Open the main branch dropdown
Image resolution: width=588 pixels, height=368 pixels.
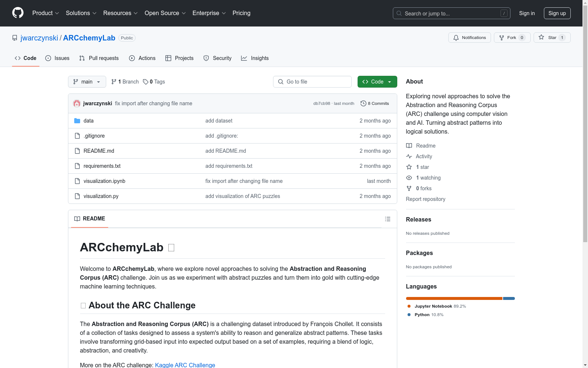pyautogui.click(x=87, y=82)
